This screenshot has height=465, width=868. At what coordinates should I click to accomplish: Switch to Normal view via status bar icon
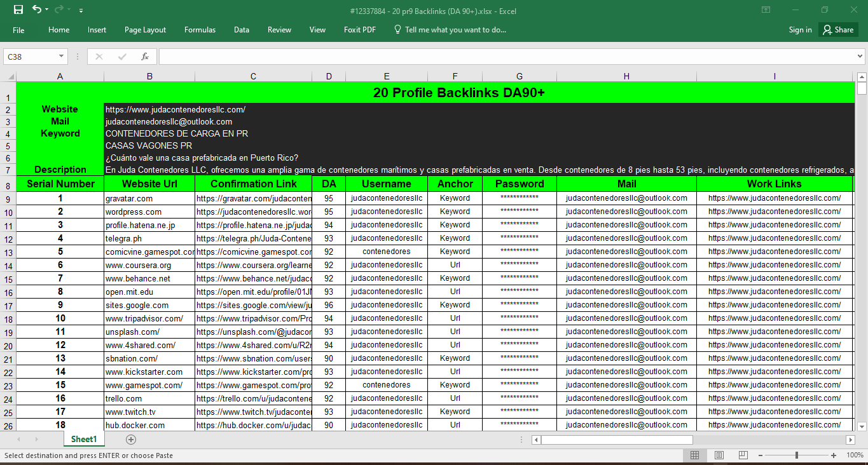695,455
